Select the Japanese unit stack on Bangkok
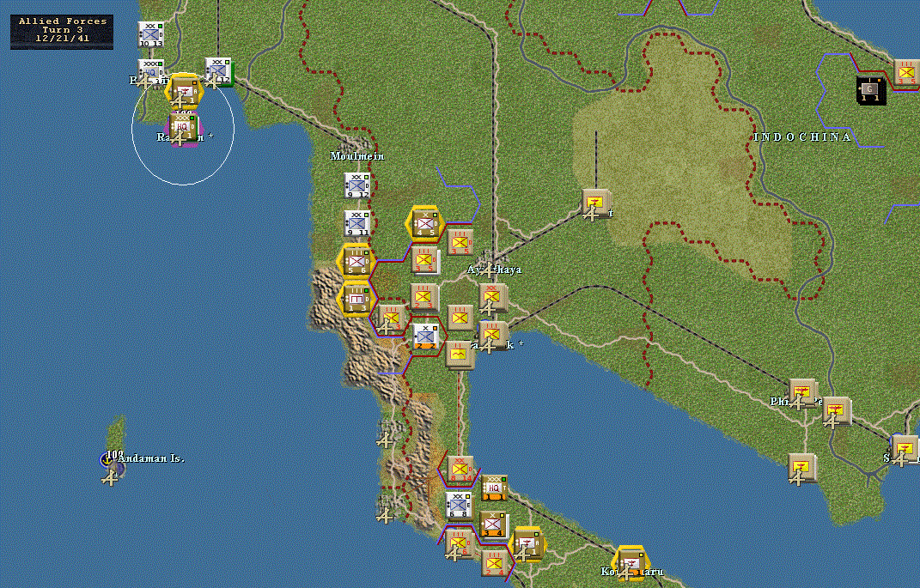Viewport: 920px width, 588px height. point(493,336)
